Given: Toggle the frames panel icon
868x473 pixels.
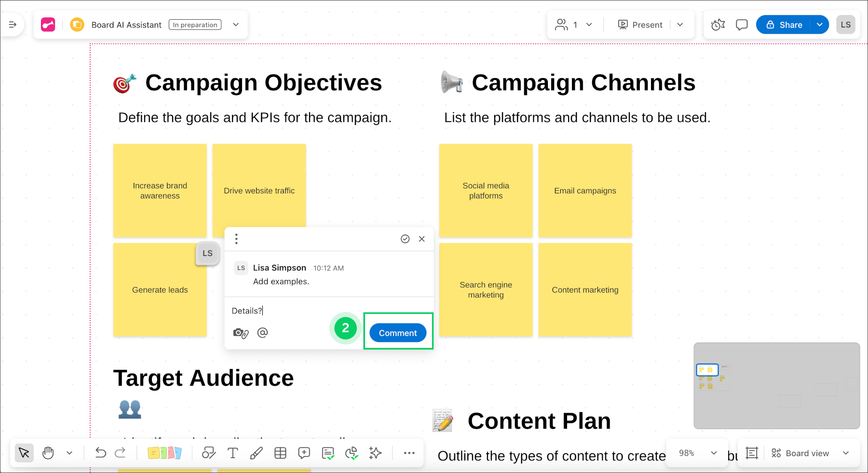Looking at the screenshot, I should tap(752, 453).
